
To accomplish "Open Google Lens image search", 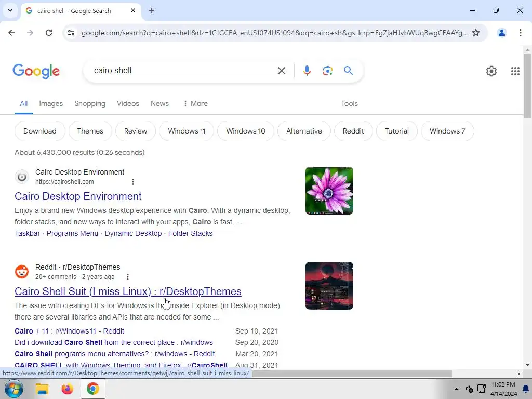I will pyautogui.click(x=327, y=71).
